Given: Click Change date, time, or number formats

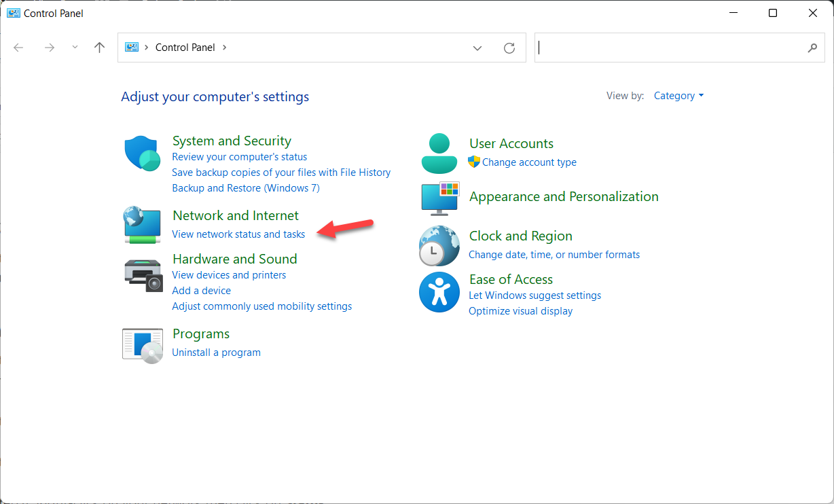Looking at the screenshot, I should 554,255.
